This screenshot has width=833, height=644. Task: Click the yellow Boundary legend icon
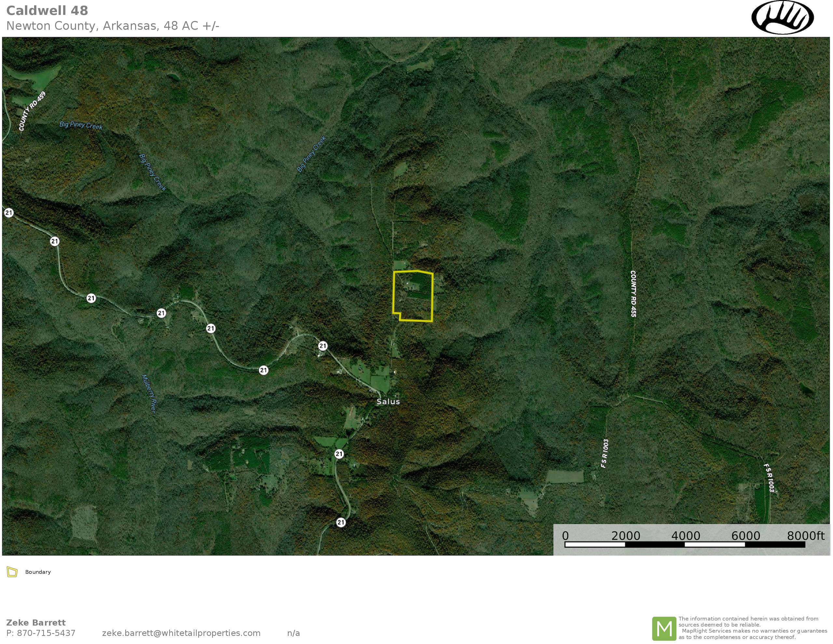(x=12, y=572)
